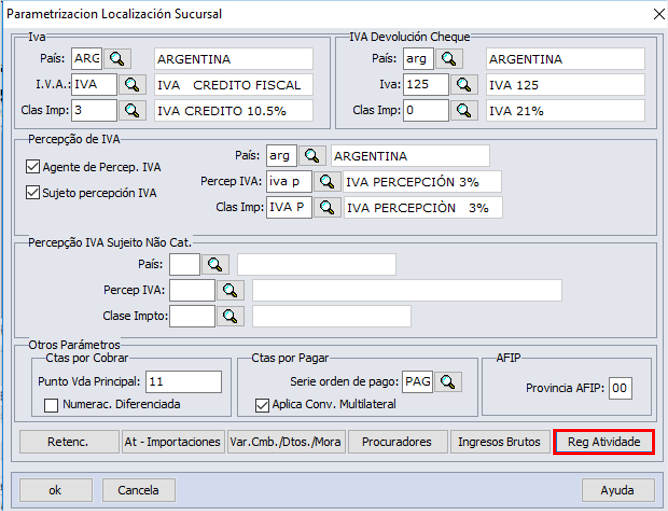Open the Retenc. button

(x=69, y=442)
